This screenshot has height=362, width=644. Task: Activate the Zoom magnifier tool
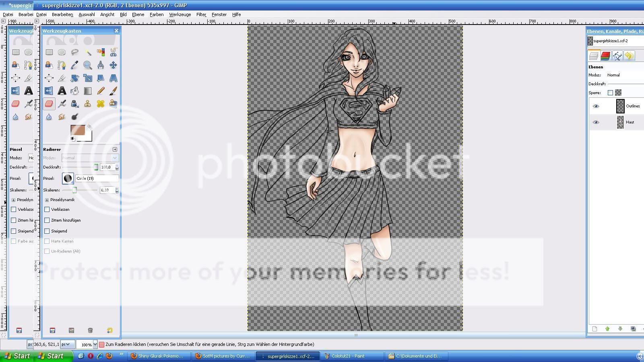point(87,65)
